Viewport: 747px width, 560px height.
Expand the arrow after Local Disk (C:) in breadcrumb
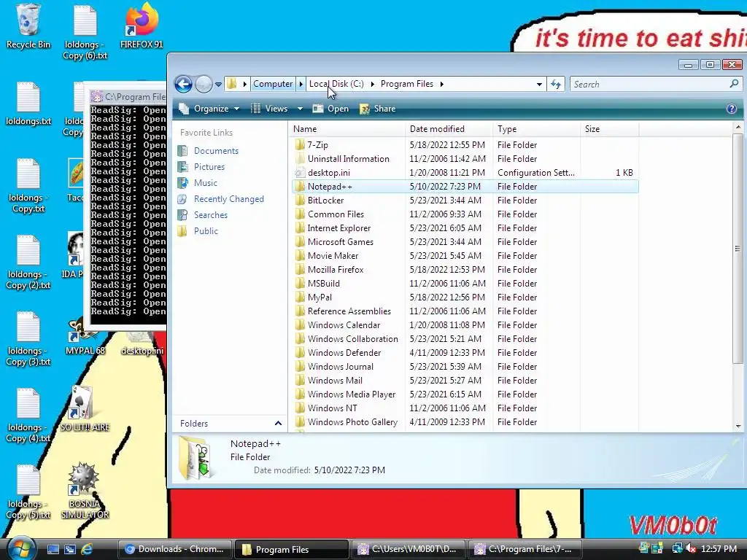372,85
